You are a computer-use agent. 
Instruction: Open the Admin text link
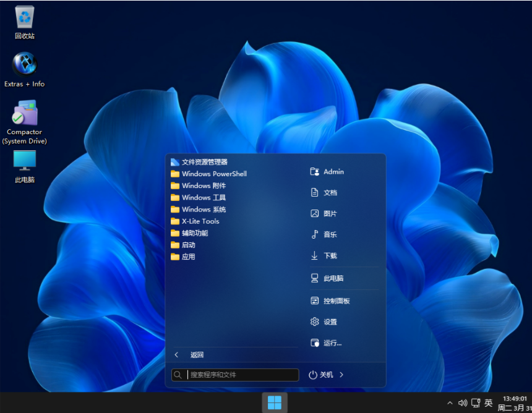coord(333,172)
